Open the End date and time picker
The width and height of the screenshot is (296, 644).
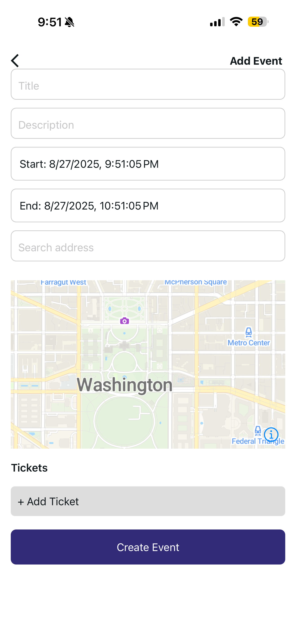(x=148, y=205)
